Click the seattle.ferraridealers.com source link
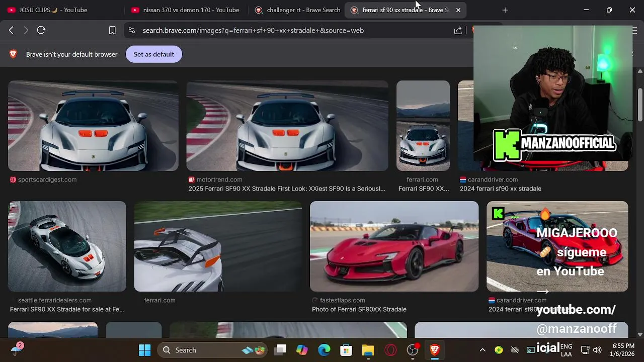Image resolution: width=644 pixels, height=362 pixels. point(55,300)
